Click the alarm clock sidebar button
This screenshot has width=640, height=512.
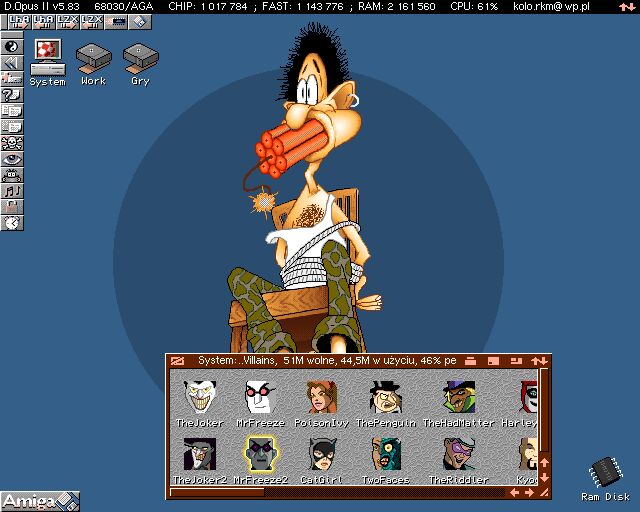12,223
